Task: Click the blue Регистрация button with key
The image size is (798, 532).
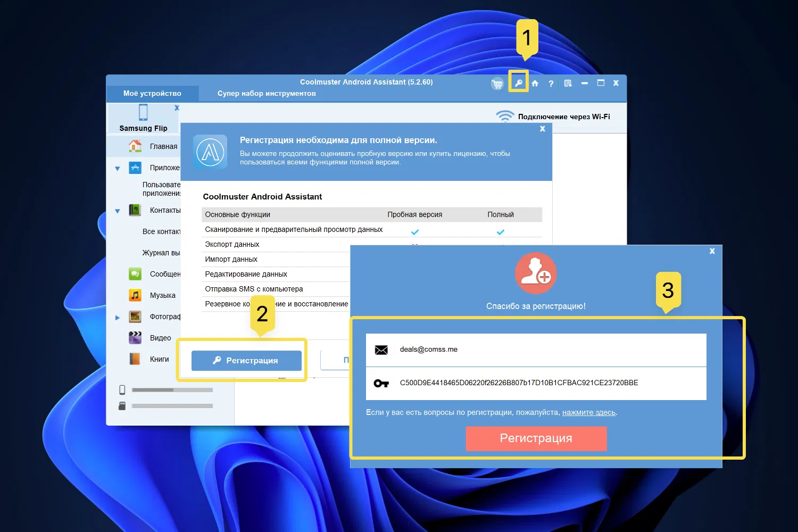Action: click(246, 360)
